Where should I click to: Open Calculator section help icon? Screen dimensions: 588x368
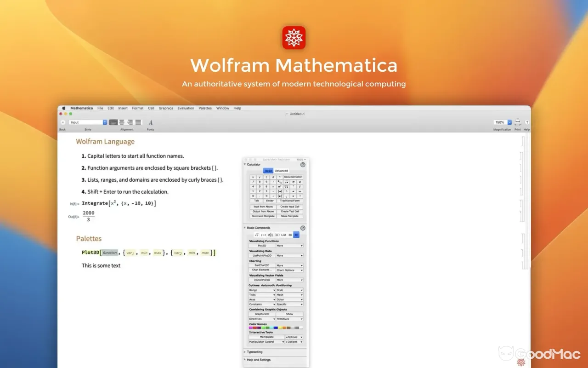coord(303,165)
